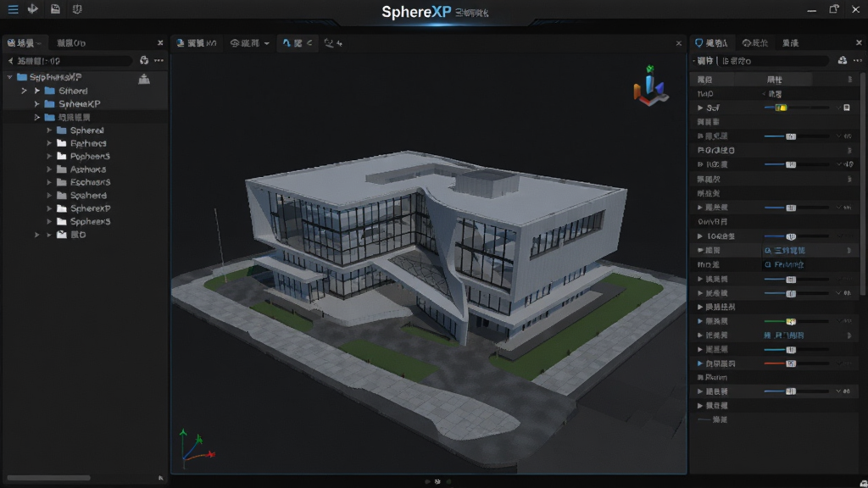
Task: Adjust the yellow-handled slider on Sel row
Action: pos(781,108)
